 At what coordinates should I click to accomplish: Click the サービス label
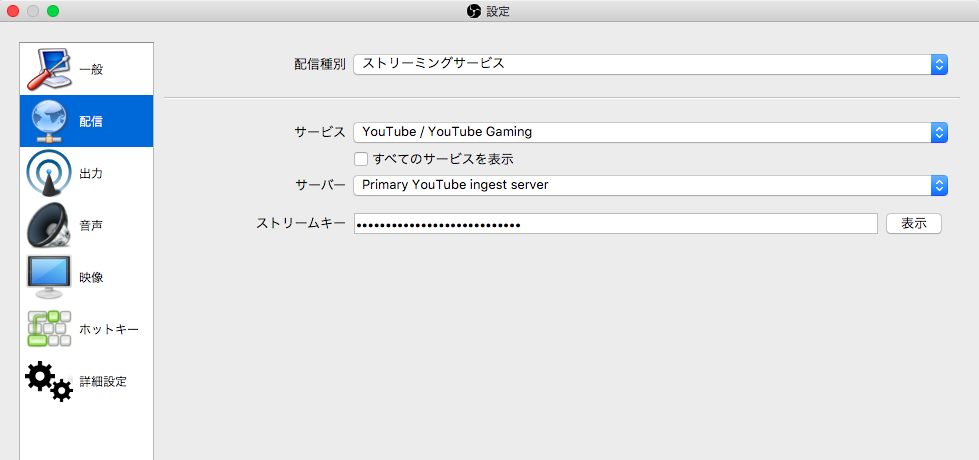coord(320,132)
